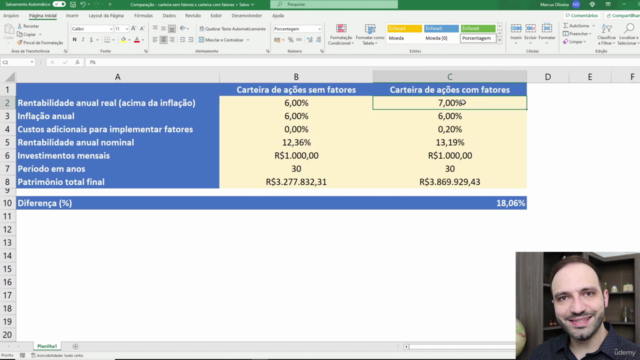Open Formatar como Tabela menu
This screenshot has height=360, width=640.
370,34
